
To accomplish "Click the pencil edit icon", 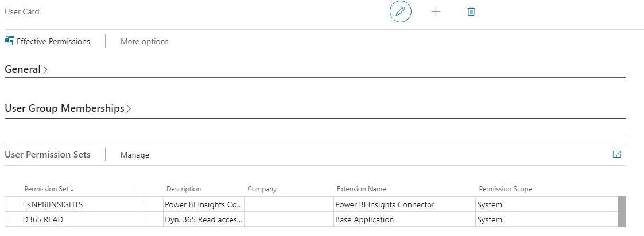I will (401, 11).
